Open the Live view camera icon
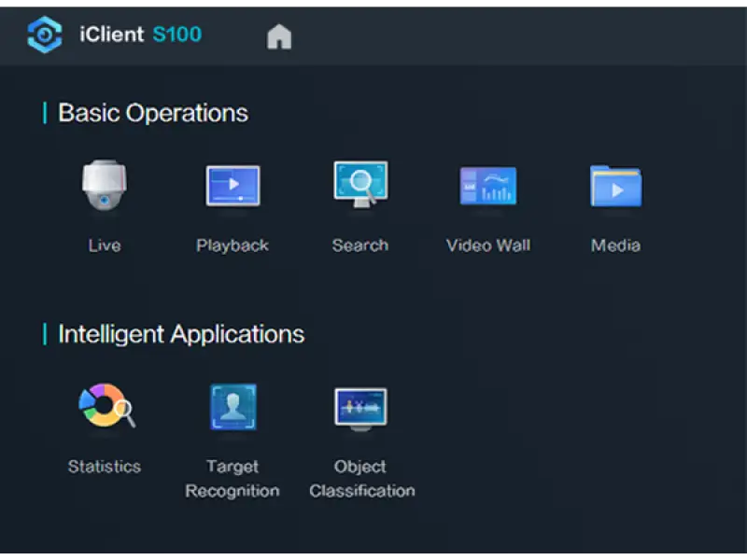This screenshot has width=747, height=560. click(105, 185)
